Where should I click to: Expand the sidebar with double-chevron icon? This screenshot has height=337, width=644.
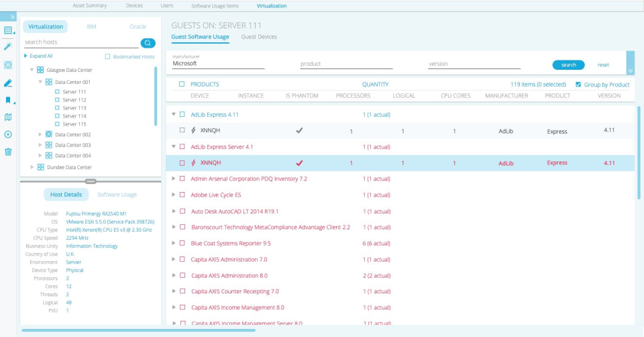12,17
